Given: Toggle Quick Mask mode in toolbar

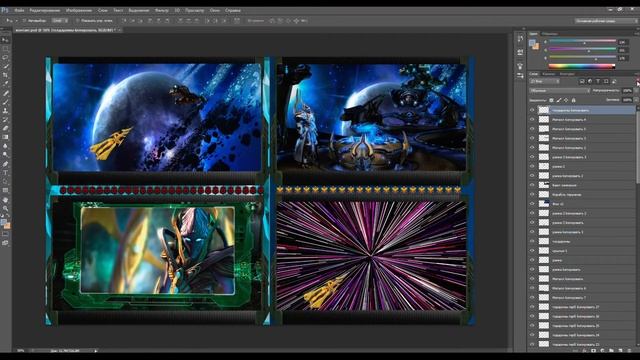Looking at the screenshot, I should 5,234.
